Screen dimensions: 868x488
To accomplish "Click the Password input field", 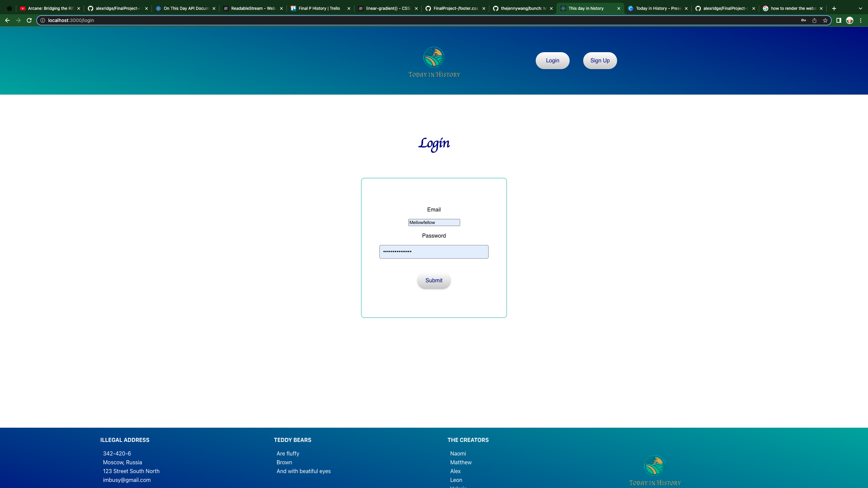I will (x=434, y=252).
